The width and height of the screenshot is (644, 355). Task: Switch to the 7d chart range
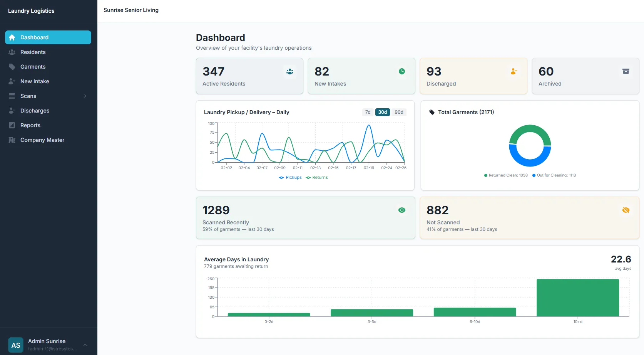click(368, 112)
